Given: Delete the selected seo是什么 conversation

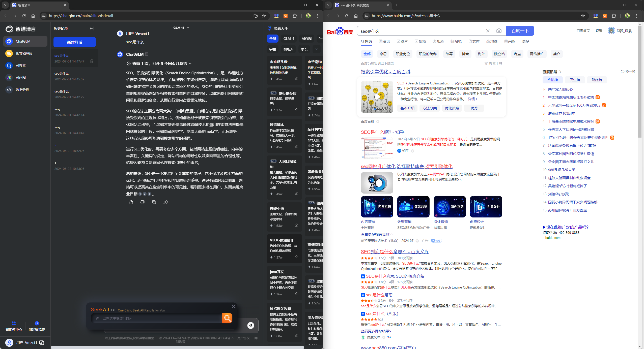Looking at the screenshot, I should pos(92,61).
